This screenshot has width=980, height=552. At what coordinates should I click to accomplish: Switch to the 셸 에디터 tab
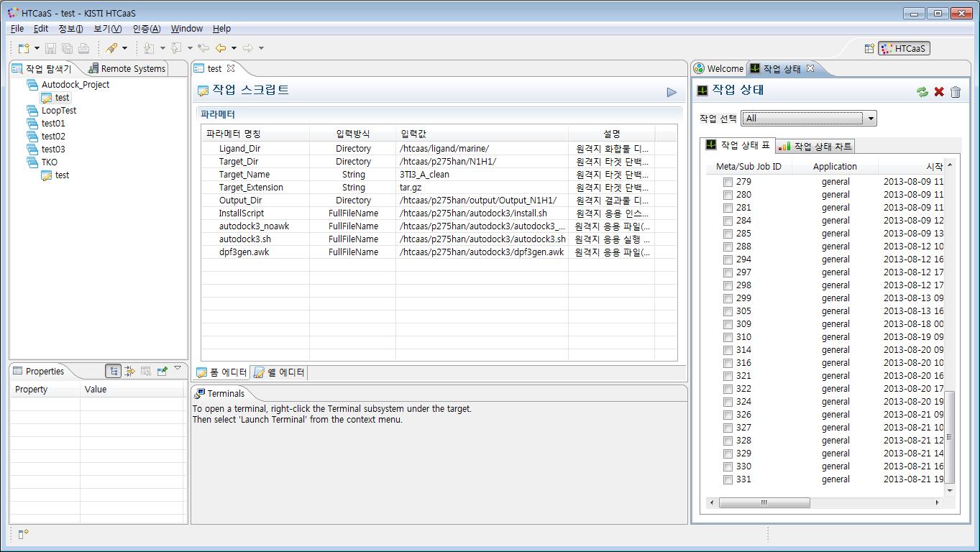(279, 372)
